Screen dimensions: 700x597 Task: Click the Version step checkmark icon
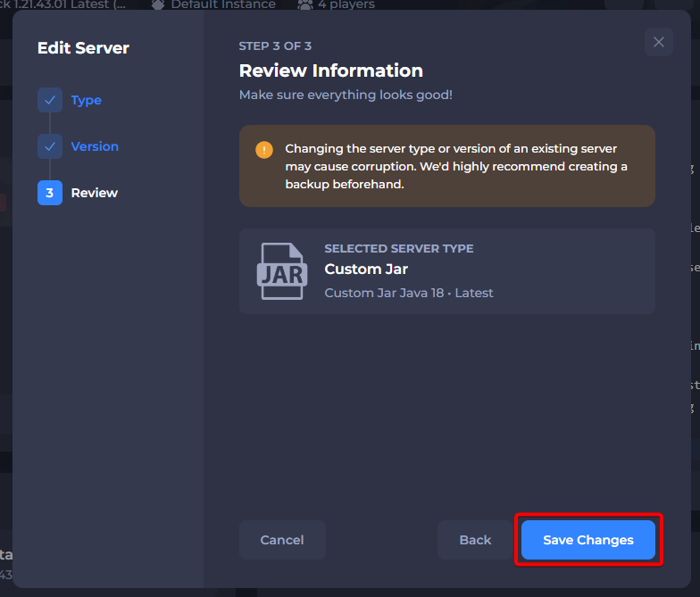point(50,146)
